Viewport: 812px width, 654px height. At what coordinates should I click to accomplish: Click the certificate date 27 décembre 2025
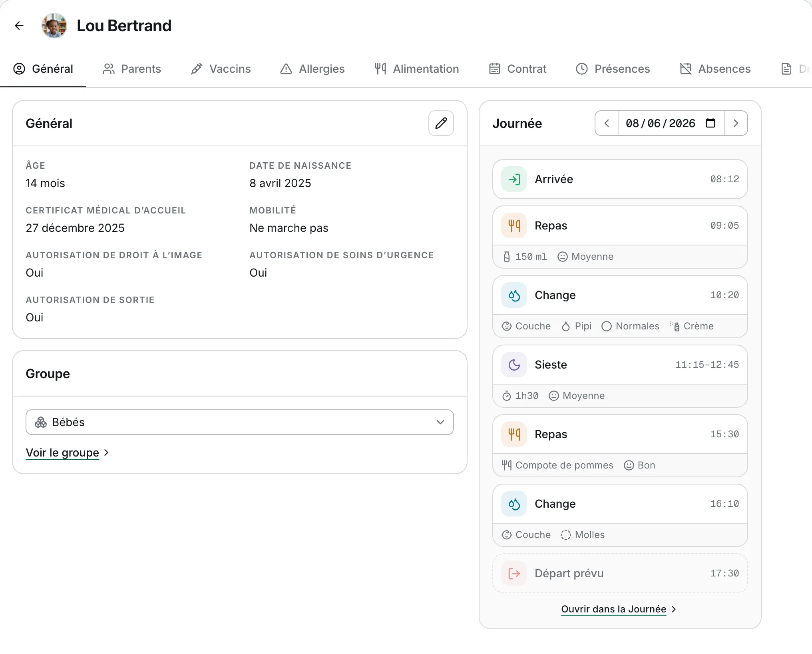[75, 228]
